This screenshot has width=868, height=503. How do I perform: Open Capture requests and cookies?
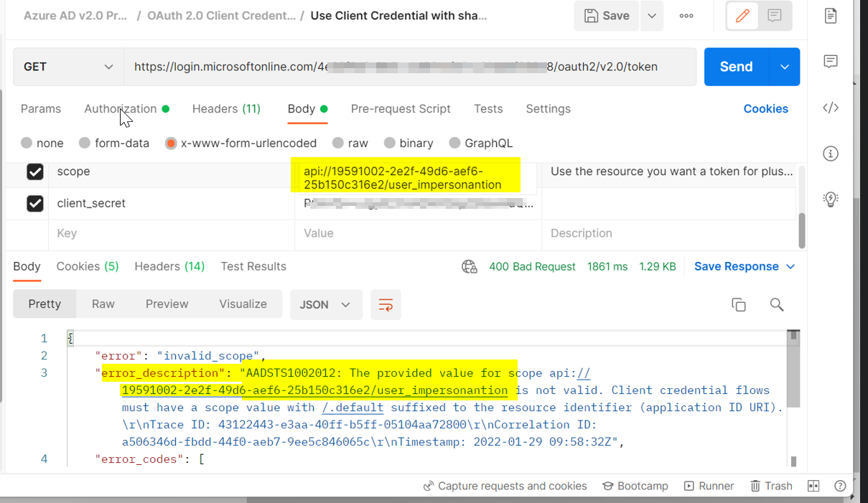(x=505, y=486)
